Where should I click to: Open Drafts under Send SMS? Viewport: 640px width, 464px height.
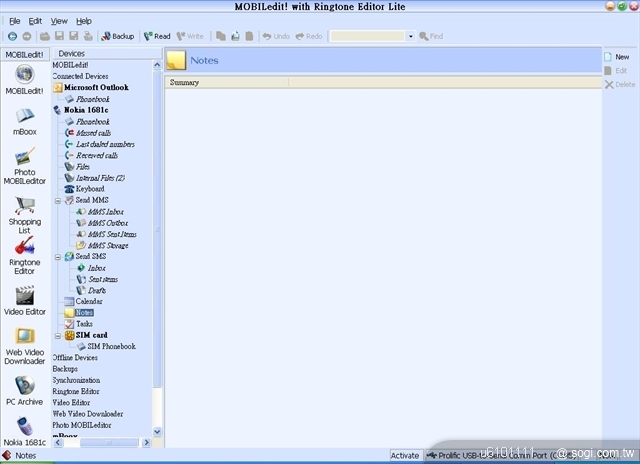[x=97, y=290]
